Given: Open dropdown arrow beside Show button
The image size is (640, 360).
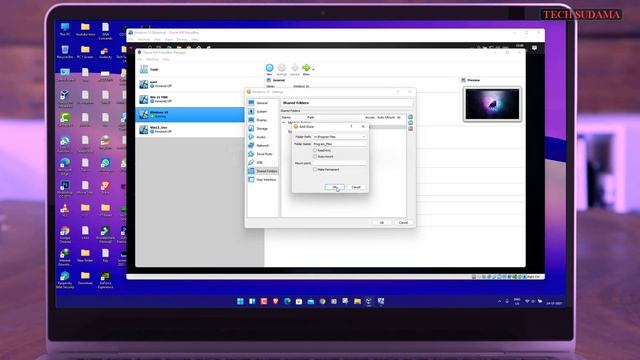Looking at the screenshot, I should click(313, 69).
